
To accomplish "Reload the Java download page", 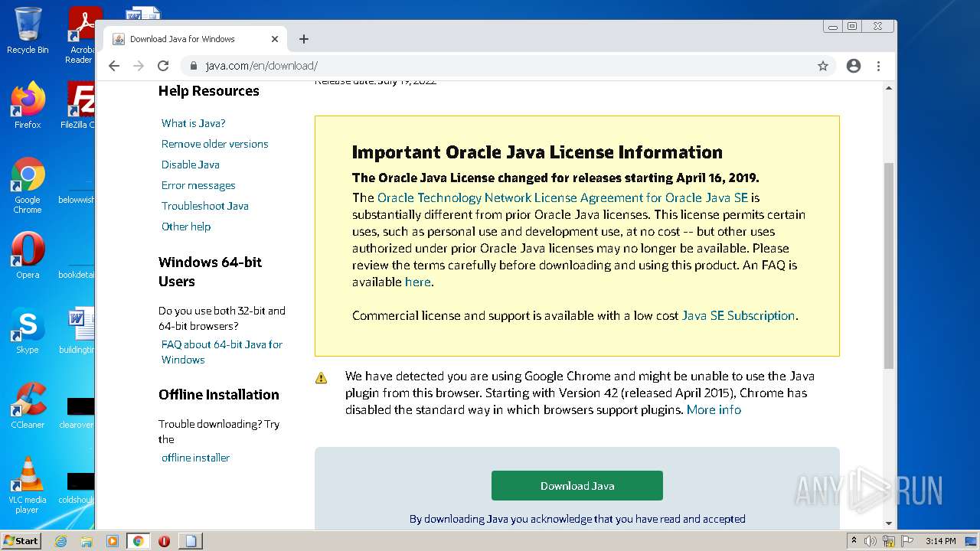I will [163, 66].
